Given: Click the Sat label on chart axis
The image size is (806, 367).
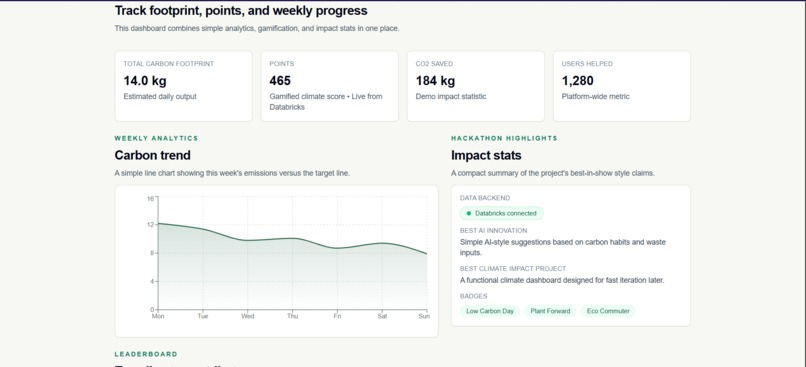Looking at the screenshot, I should point(382,316).
